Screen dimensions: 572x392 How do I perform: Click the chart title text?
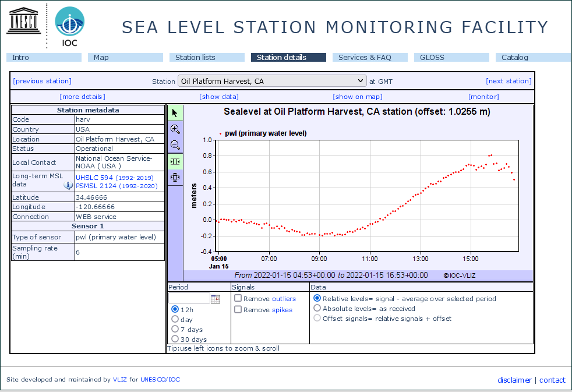tap(356, 112)
